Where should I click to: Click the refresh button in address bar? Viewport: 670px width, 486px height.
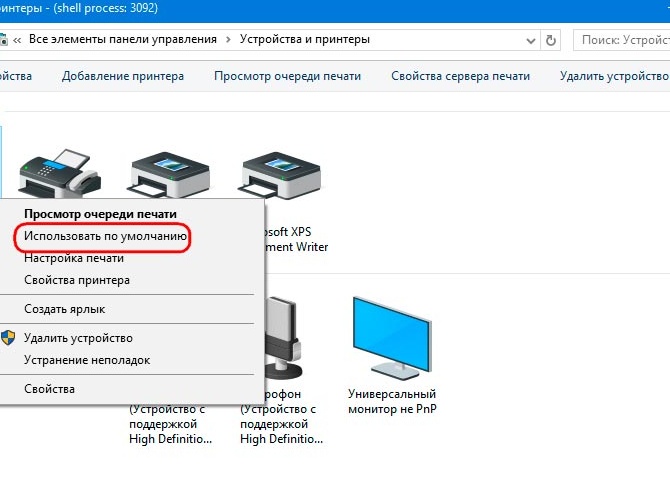coord(551,40)
